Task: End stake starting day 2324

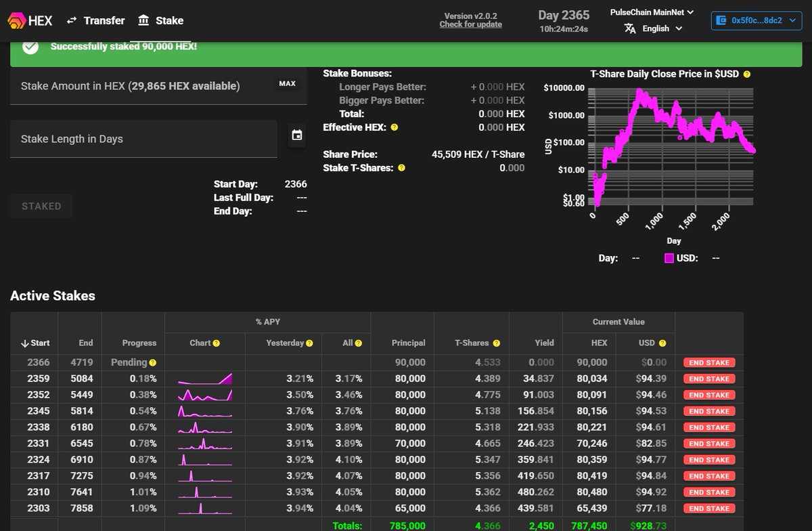Action: click(709, 460)
